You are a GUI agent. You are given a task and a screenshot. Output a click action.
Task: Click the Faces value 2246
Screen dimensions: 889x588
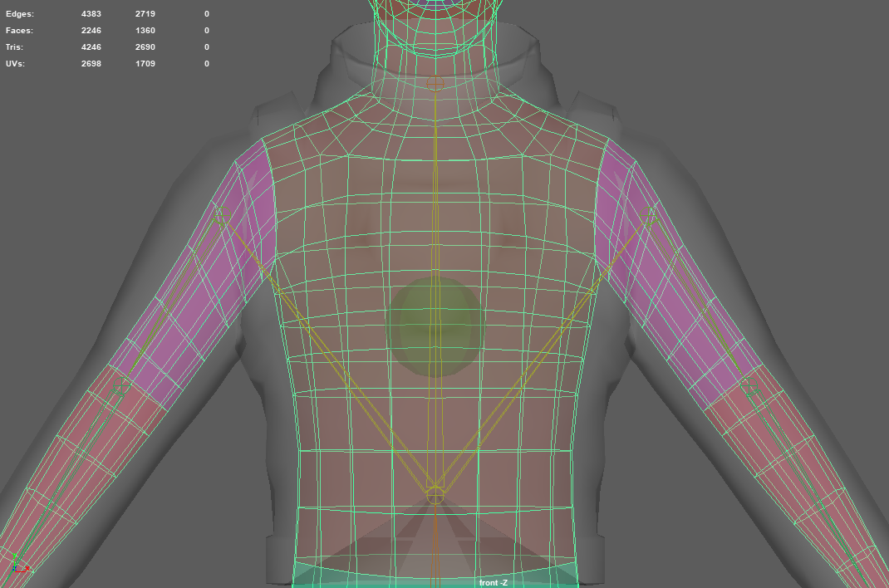(91, 31)
